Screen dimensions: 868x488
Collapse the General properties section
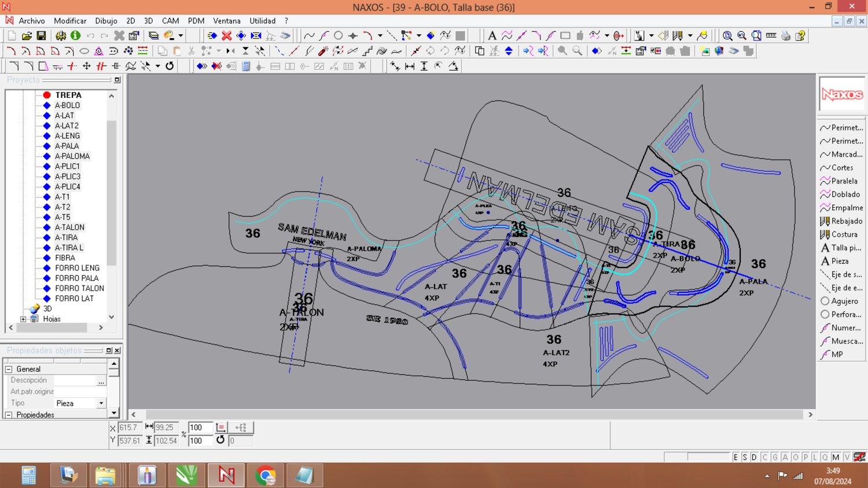[x=9, y=369]
